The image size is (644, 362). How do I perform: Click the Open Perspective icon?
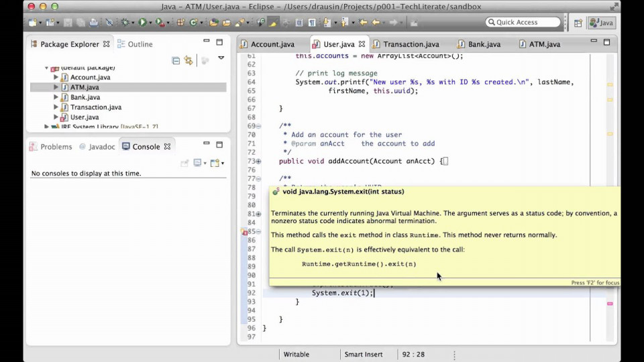(x=578, y=22)
